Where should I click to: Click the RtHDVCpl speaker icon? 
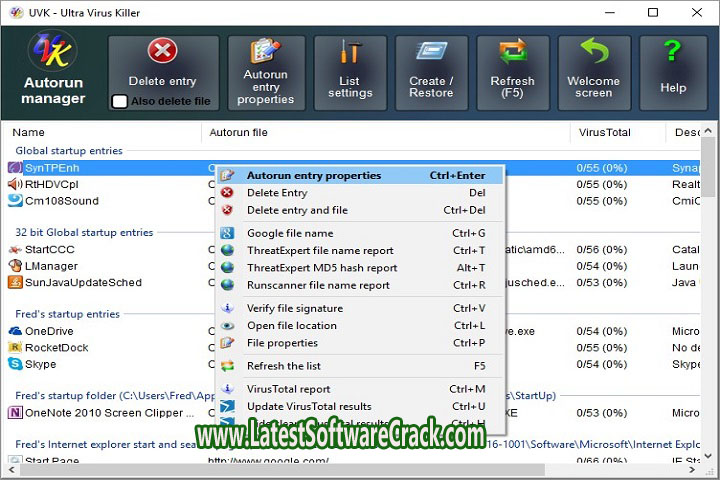pos(15,184)
